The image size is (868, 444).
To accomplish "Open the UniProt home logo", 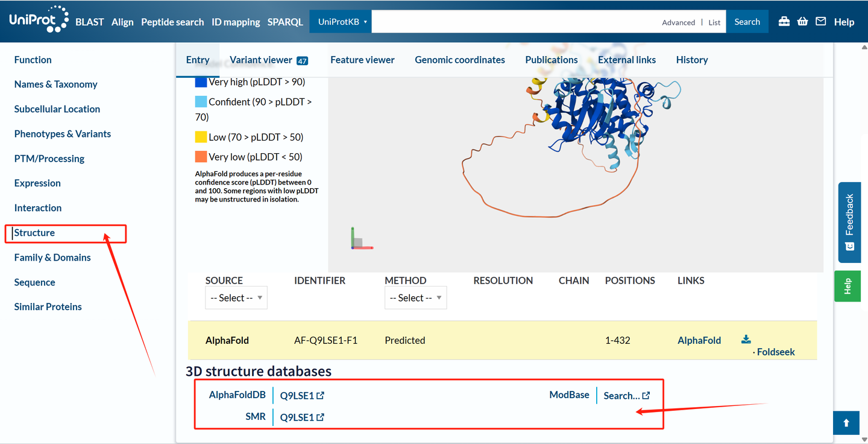I will click(x=39, y=21).
